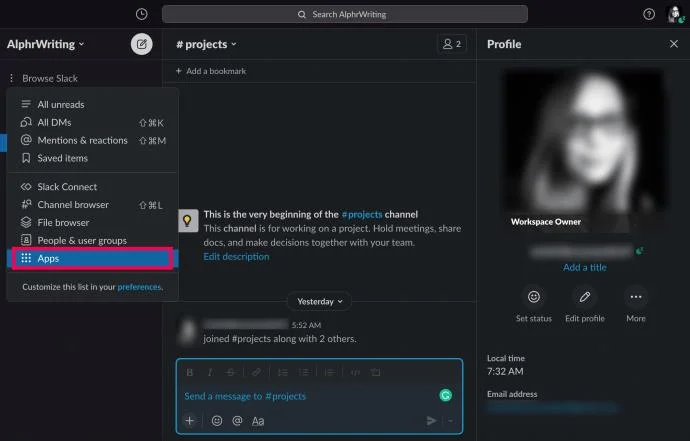This screenshot has width=690, height=441.
Task: Open the large profile photo
Action: [584, 150]
